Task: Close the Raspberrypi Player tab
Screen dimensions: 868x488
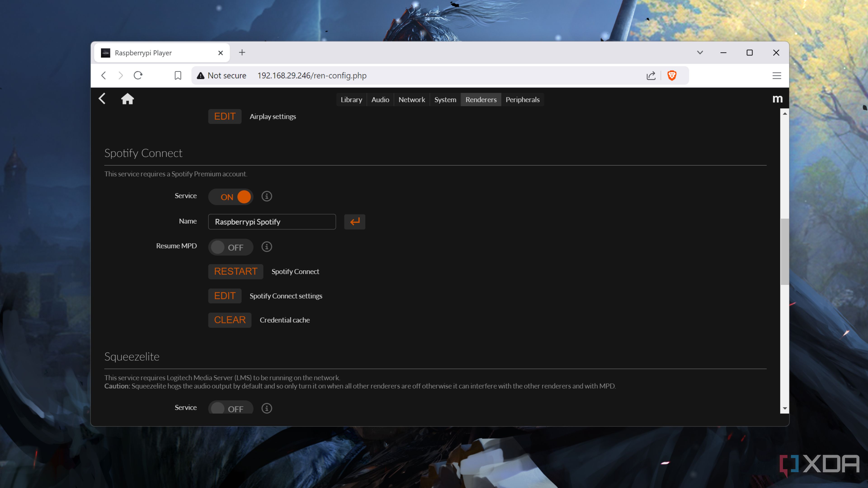Action: click(x=221, y=53)
